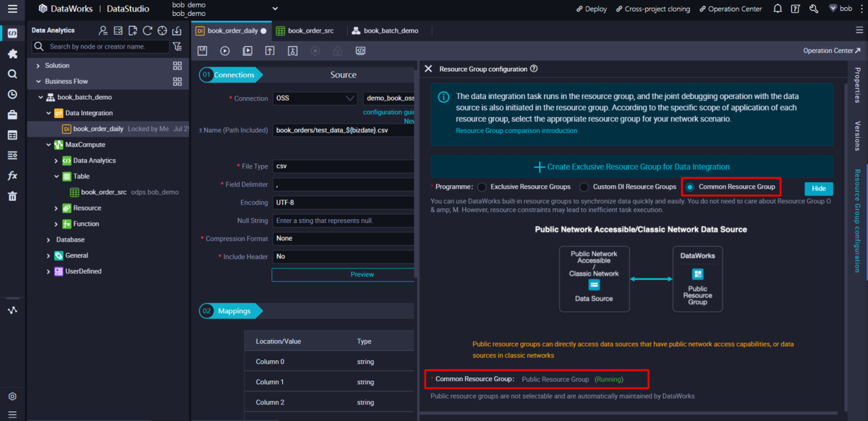The height and width of the screenshot is (421, 868).
Task: Collapse the MaxCompute node
Action: 48,145
